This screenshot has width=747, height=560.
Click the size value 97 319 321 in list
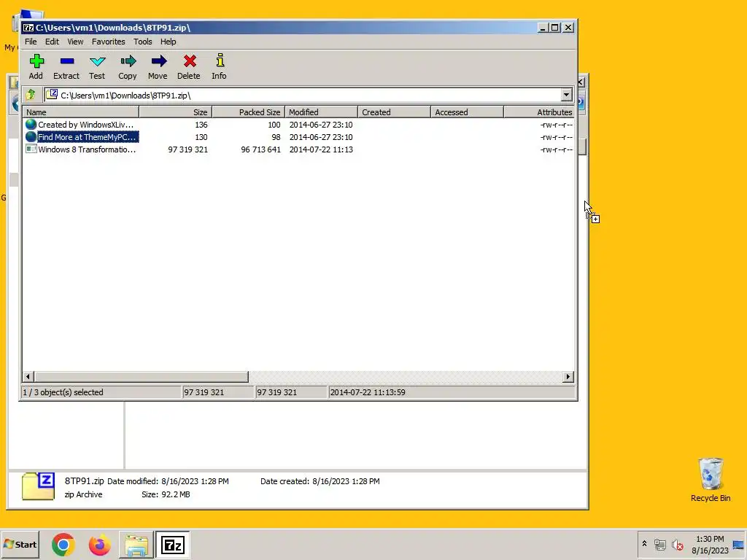pyautogui.click(x=187, y=149)
